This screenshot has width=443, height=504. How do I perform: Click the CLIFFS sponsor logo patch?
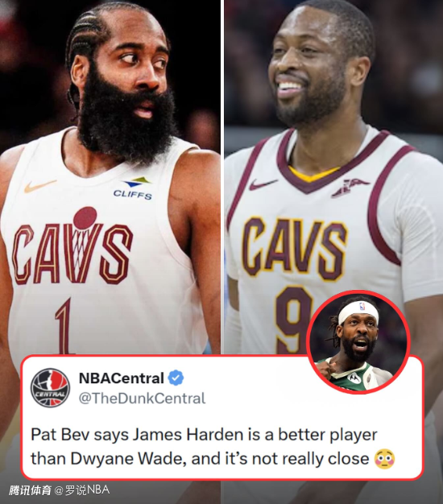tap(134, 188)
